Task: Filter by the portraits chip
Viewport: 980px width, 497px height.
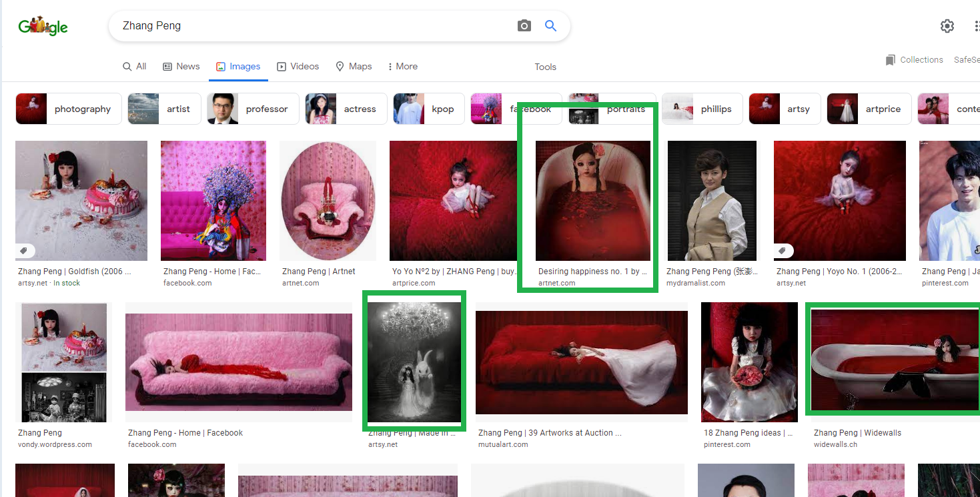Action: click(612, 109)
